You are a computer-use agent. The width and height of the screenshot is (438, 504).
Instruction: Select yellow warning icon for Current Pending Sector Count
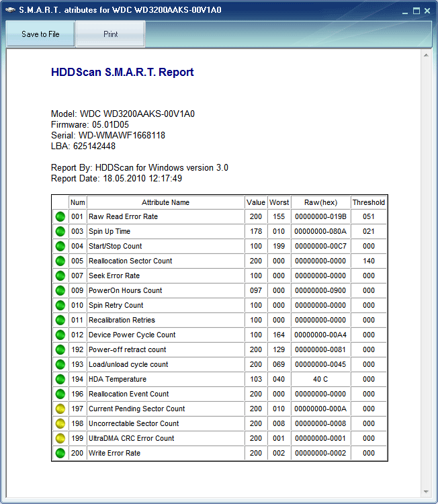coord(60,409)
